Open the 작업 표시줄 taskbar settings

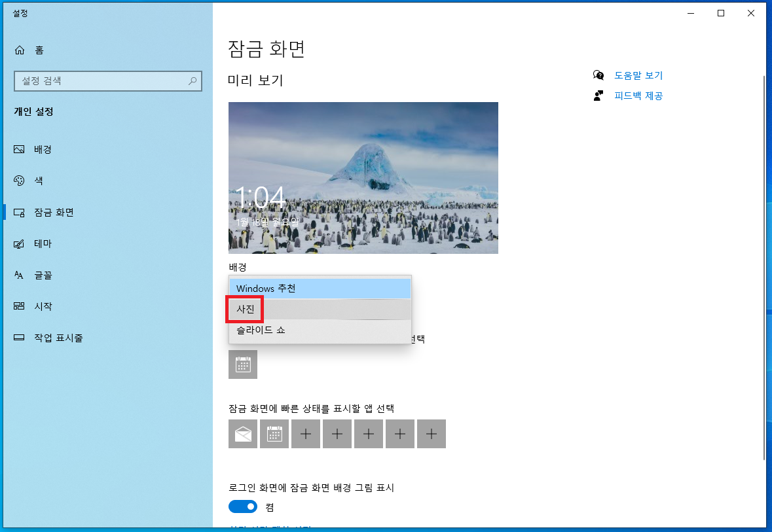click(48, 338)
